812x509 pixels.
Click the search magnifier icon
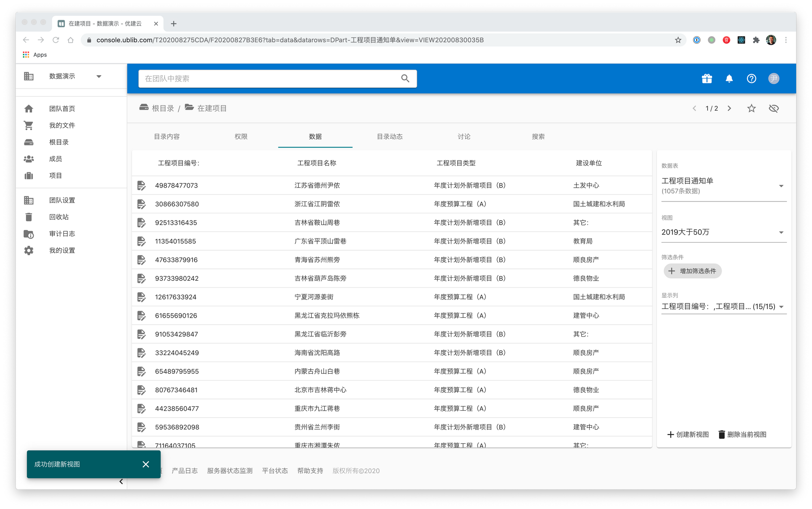coord(405,78)
